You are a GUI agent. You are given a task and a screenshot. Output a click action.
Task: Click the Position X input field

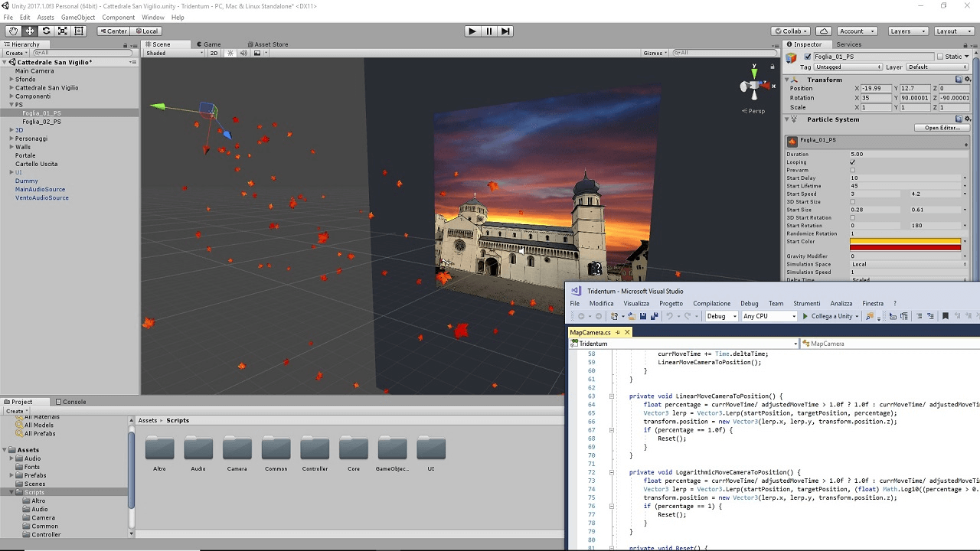[x=875, y=88]
